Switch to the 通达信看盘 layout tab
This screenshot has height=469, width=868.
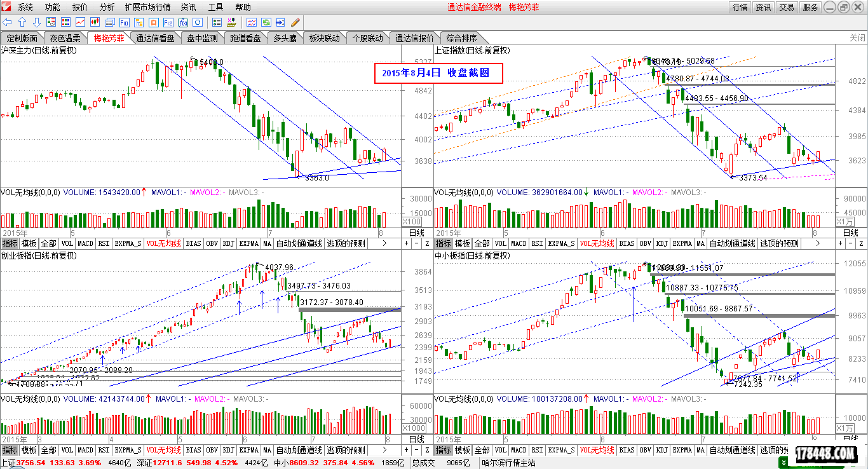[x=155, y=38]
